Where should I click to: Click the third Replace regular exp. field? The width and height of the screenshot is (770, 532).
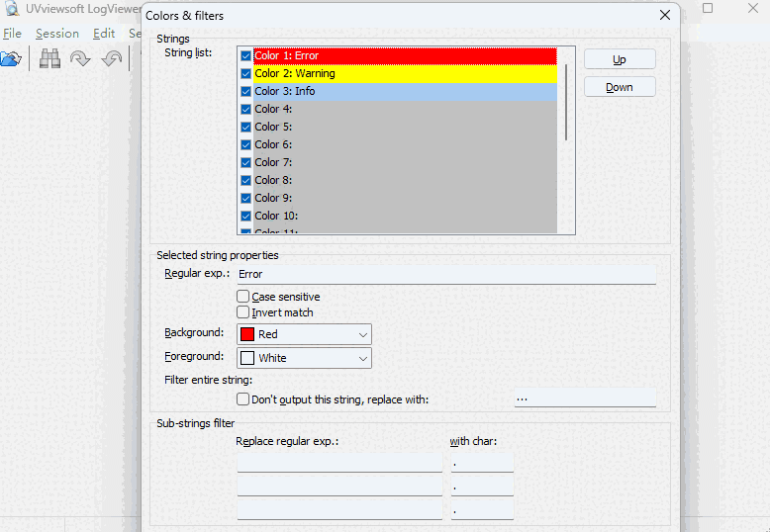[x=339, y=510]
